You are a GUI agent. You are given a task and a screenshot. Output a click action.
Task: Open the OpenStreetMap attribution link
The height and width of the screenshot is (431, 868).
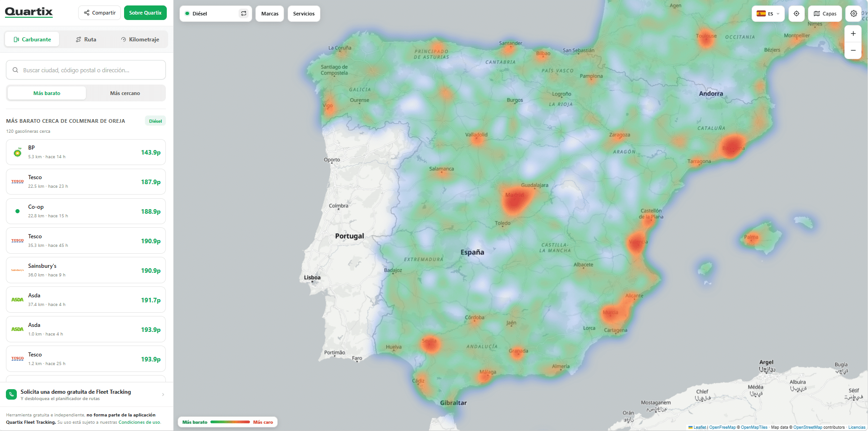pyautogui.click(x=808, y=427)
